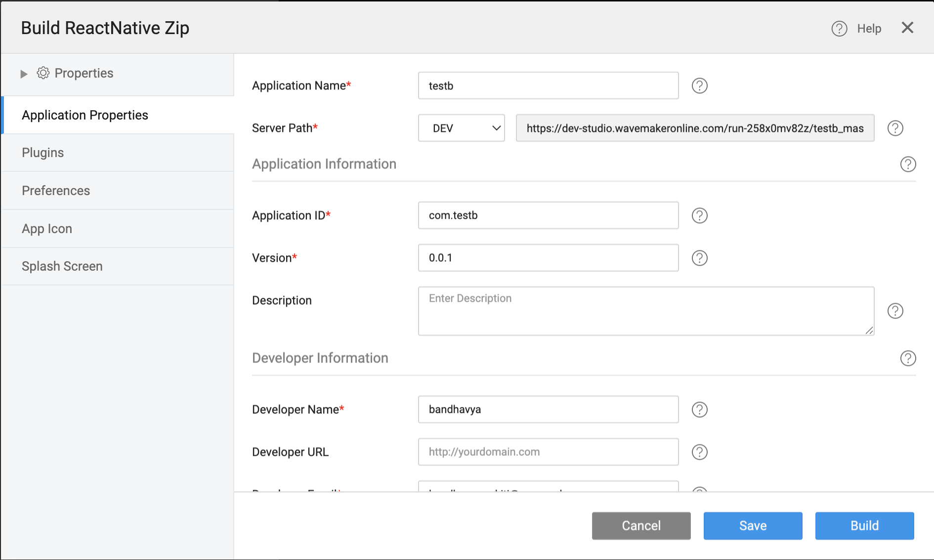
Task: Show help for Version field
Action: coord(699,258)
